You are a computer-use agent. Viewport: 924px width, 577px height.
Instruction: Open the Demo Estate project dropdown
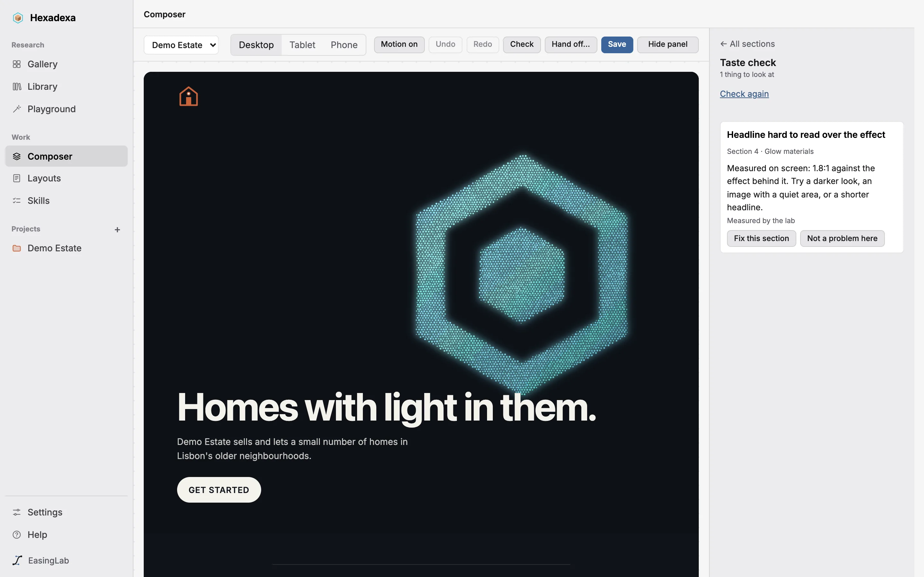point(181,45)
